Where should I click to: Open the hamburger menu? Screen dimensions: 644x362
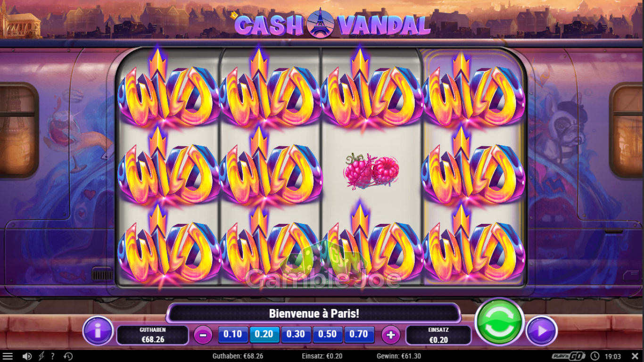click(x=8, y=356)
